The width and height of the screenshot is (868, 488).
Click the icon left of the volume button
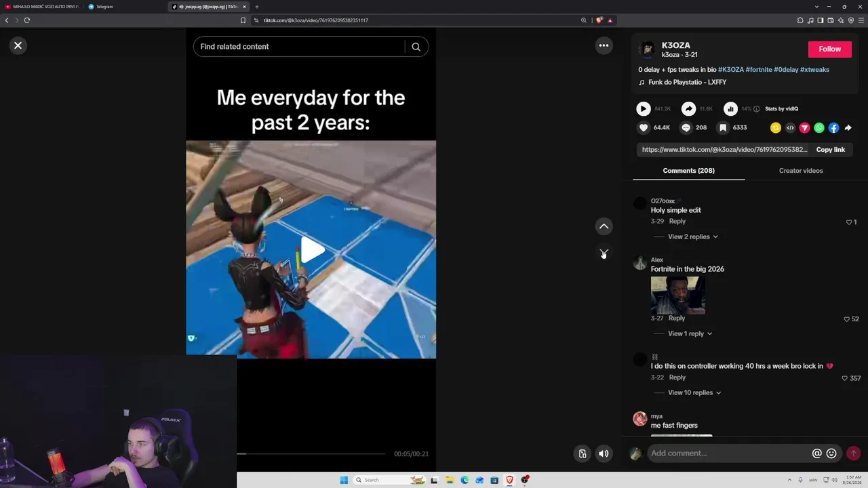pos(583,453)
